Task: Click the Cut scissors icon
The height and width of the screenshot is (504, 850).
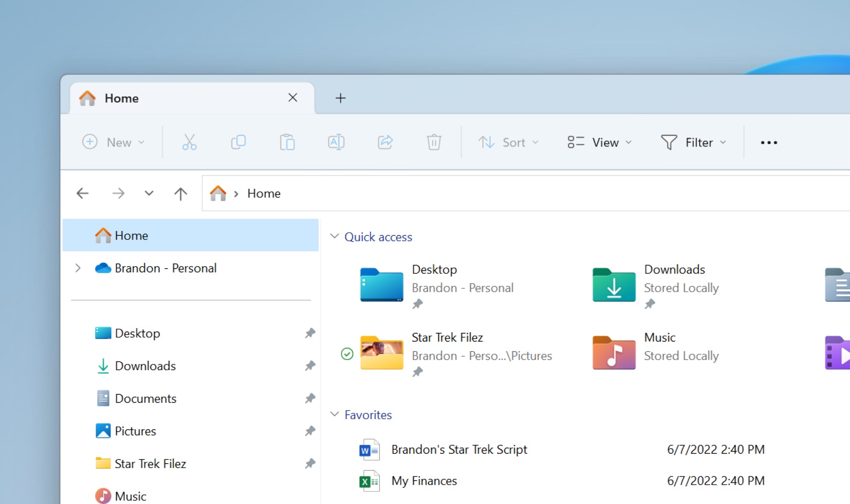Action: click(x=189, y=142)
